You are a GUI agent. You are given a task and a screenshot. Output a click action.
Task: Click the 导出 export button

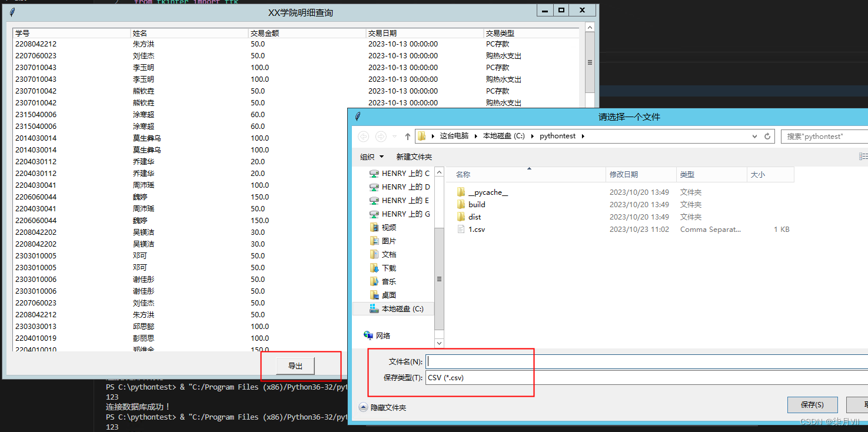[x=295, y=366]
